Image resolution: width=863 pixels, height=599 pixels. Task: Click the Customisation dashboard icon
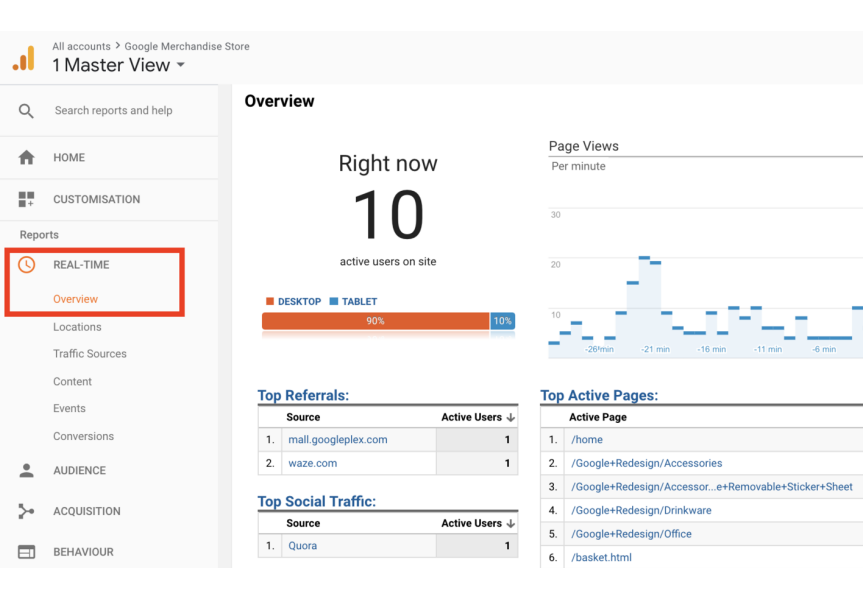pos(26,199)
